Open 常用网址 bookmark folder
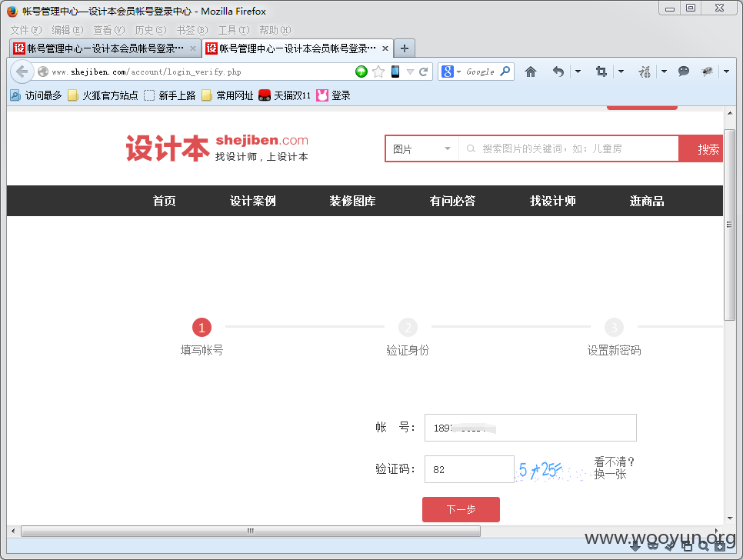Image resolution: width=743 pixels, height=560 pixels. click(228, 95)
